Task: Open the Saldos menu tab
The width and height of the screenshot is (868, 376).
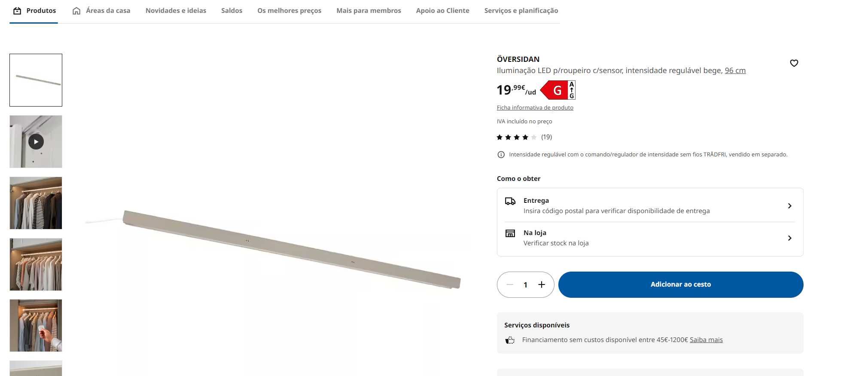Action: [x=231, y=11]
